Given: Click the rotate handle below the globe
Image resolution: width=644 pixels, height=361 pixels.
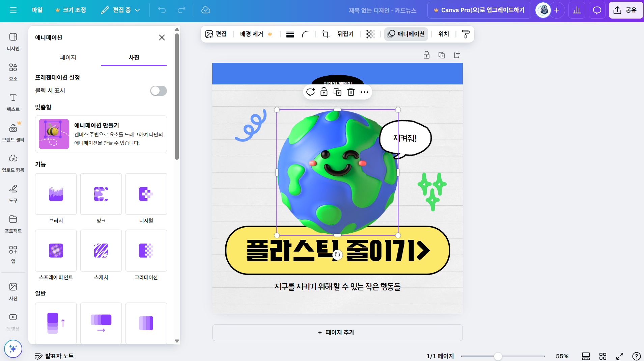Looking at the screenshot, I should pyautogui.click(x=337, y=255).
